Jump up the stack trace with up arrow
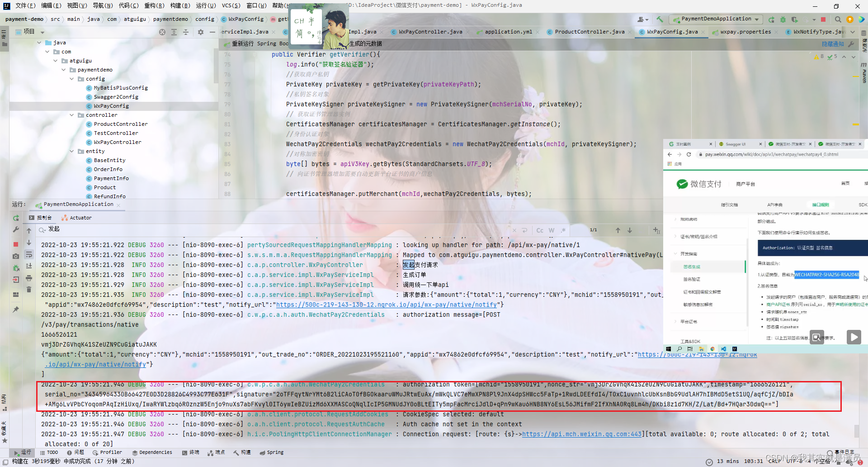868x467 pixels. [x=29, y=231]
